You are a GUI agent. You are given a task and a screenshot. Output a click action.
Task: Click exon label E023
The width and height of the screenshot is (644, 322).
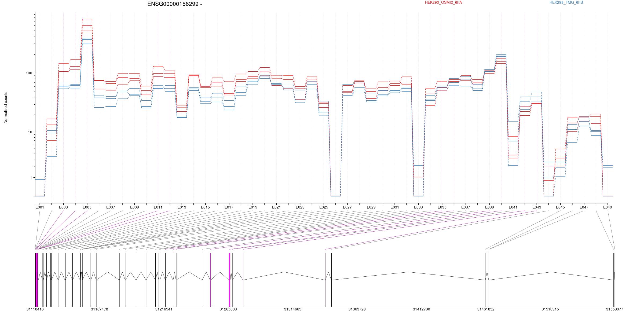300,207
